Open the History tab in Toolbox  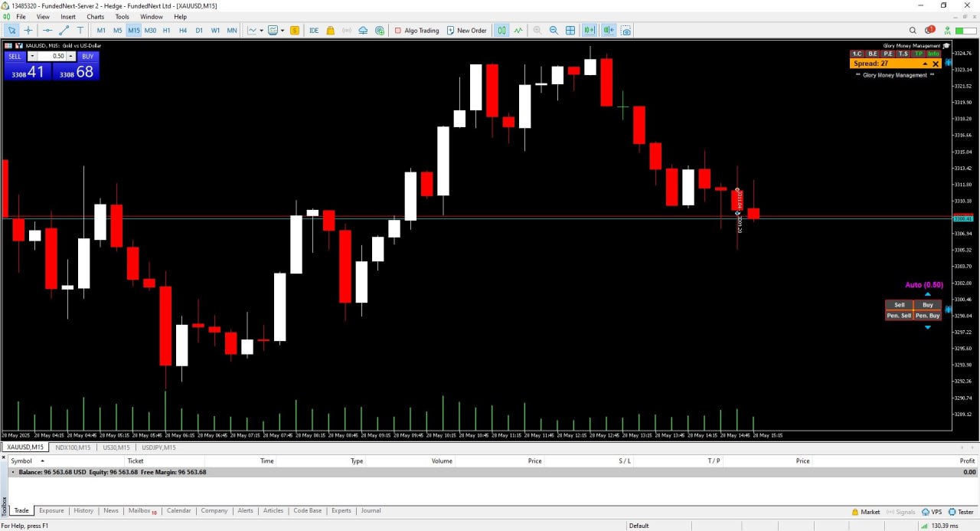[83, 510]
